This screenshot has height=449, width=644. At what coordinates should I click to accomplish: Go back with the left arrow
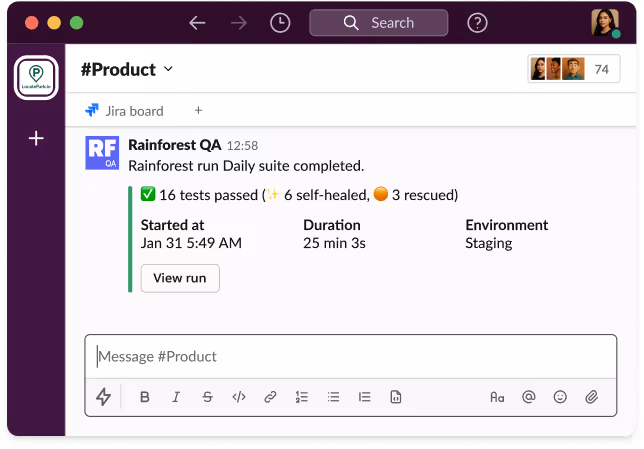[197, 23]
